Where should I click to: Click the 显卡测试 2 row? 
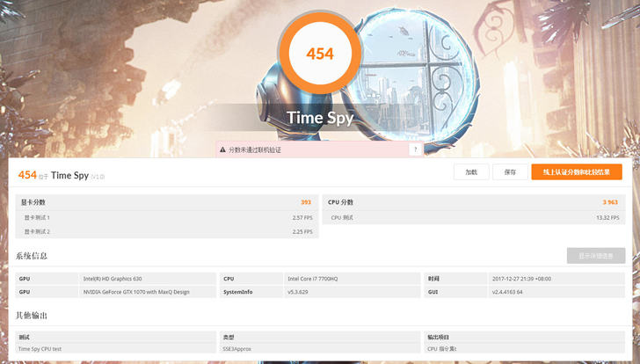(166, 231)
